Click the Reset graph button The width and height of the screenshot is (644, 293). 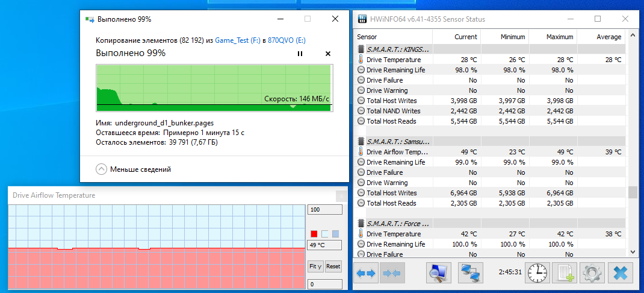pyautogui.click(x=333, y=266)
